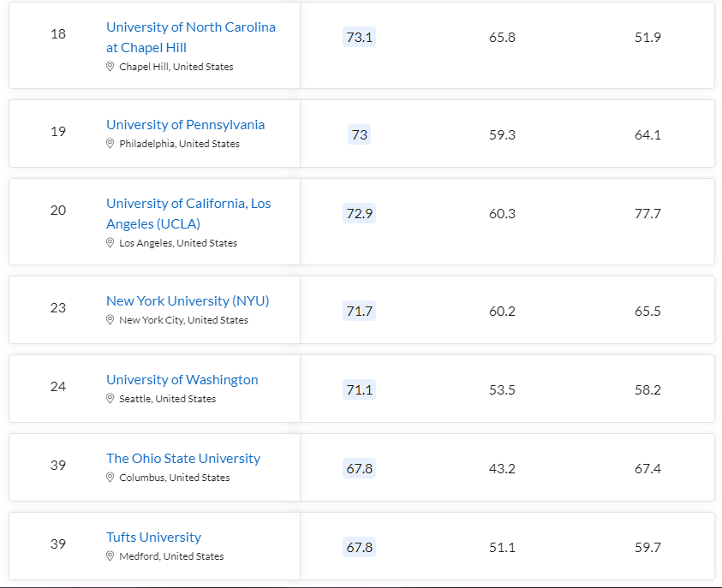Open the University of Pennsylvania link
722x588 pixels.
click(x=185, y=125)
